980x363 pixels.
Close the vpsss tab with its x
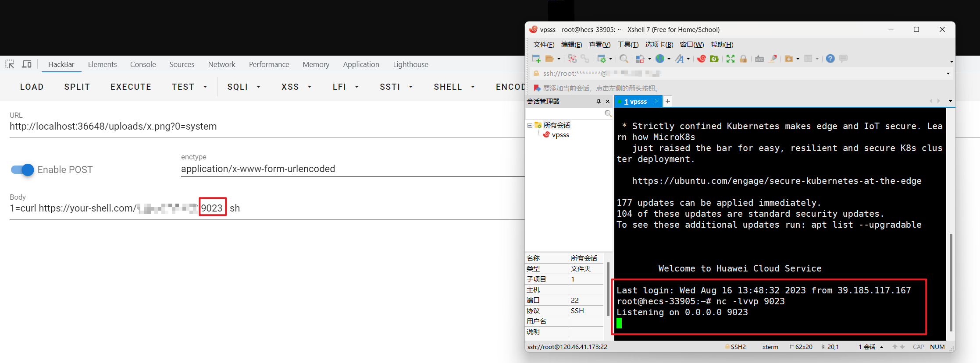(x=656, y=101)
